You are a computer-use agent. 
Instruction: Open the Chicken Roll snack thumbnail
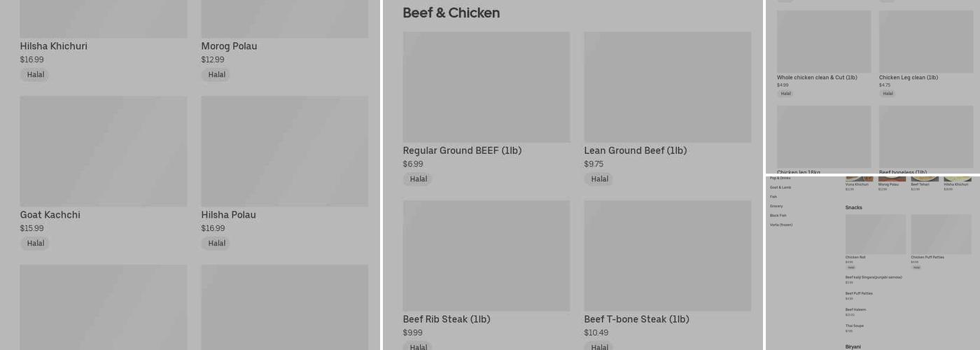click(876, 234)
